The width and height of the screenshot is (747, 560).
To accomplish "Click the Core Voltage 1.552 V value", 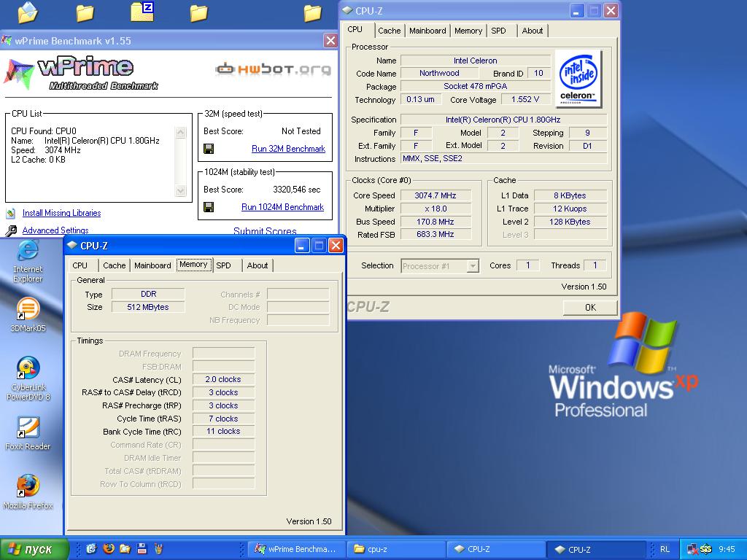I will point(525,99).
